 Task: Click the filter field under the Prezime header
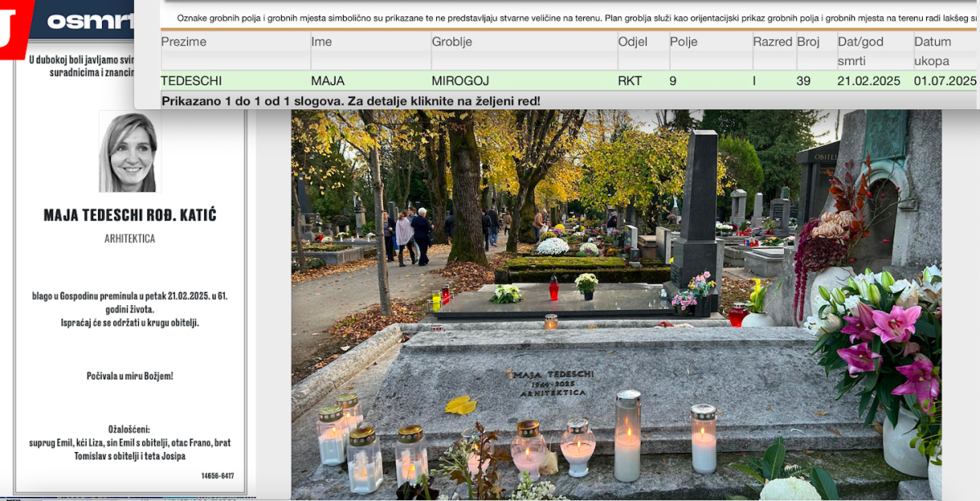pyautogui.click(x=234, y=61)
